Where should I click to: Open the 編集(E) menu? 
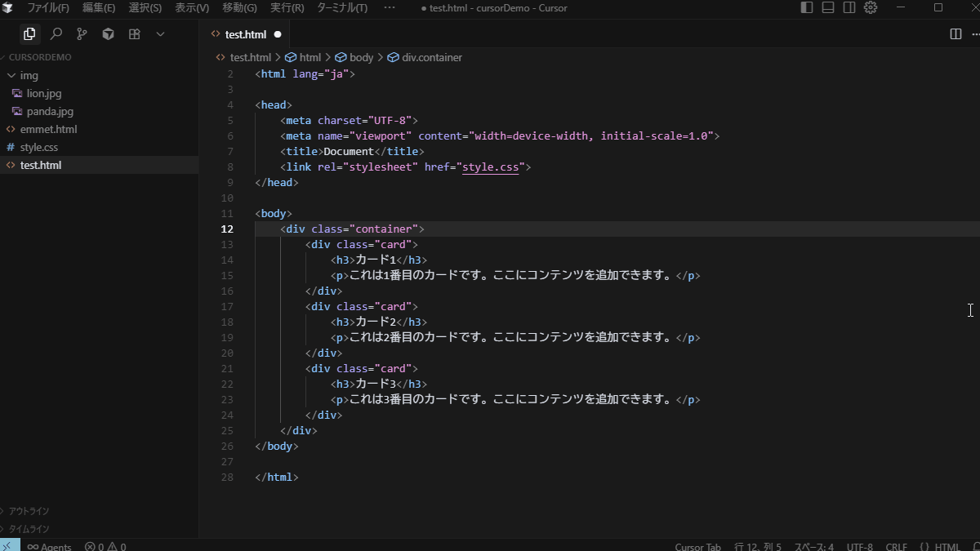99,8
